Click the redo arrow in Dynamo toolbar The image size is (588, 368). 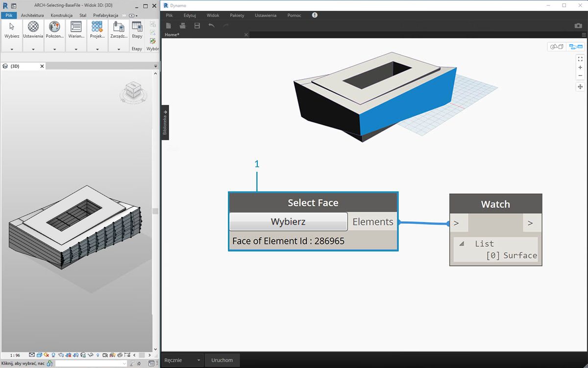pos(226,26)
